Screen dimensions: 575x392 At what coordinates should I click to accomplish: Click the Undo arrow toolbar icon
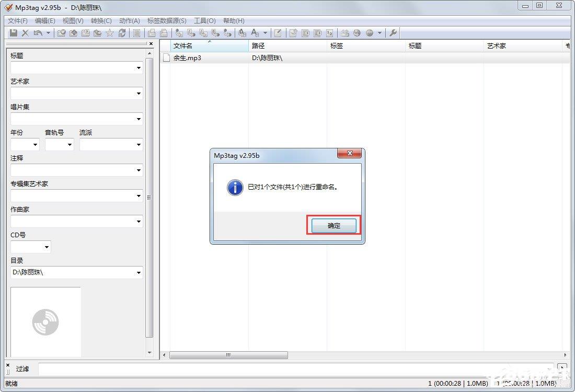click(x=38, y=33)
